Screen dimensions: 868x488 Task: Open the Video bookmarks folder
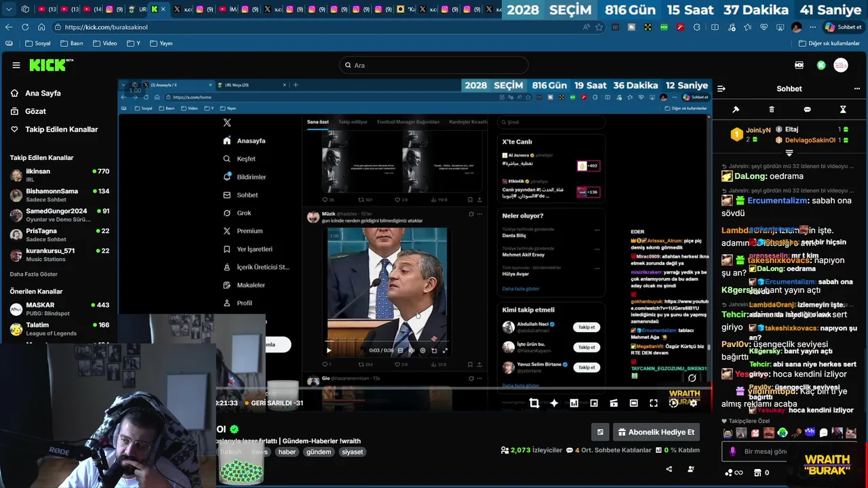[104, 43]
